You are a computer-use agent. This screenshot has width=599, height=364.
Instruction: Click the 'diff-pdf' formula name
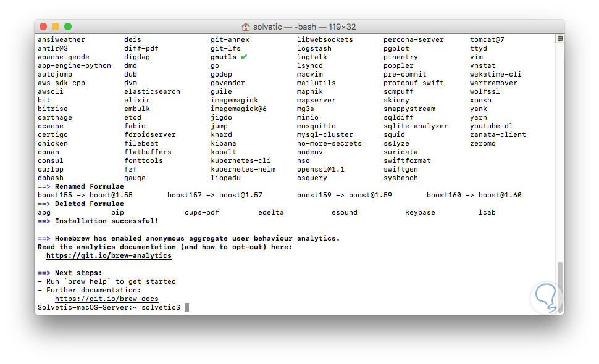point(141,49)
